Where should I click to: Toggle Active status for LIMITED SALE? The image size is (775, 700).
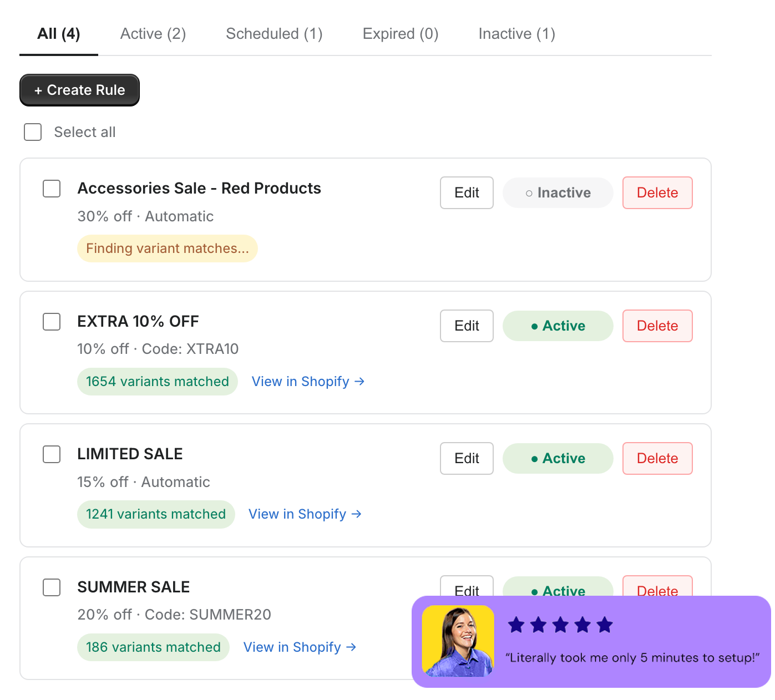558,459
